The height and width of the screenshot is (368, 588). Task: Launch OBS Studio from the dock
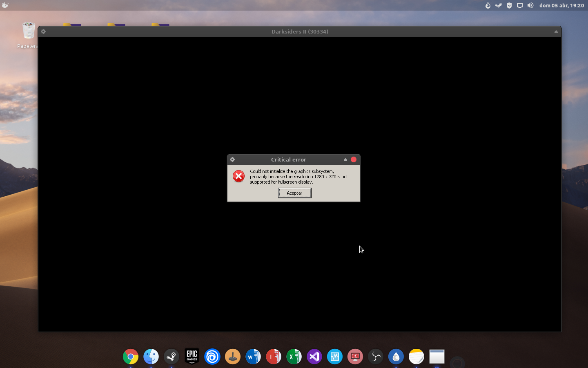[x=376, y=357]
